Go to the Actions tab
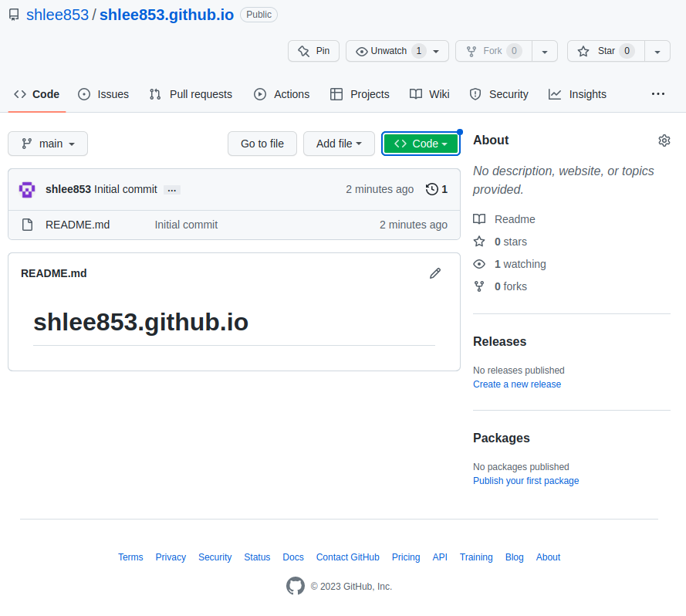Viewport: 686px width, 616px height. pyautogui.click(x=282, y=94)
